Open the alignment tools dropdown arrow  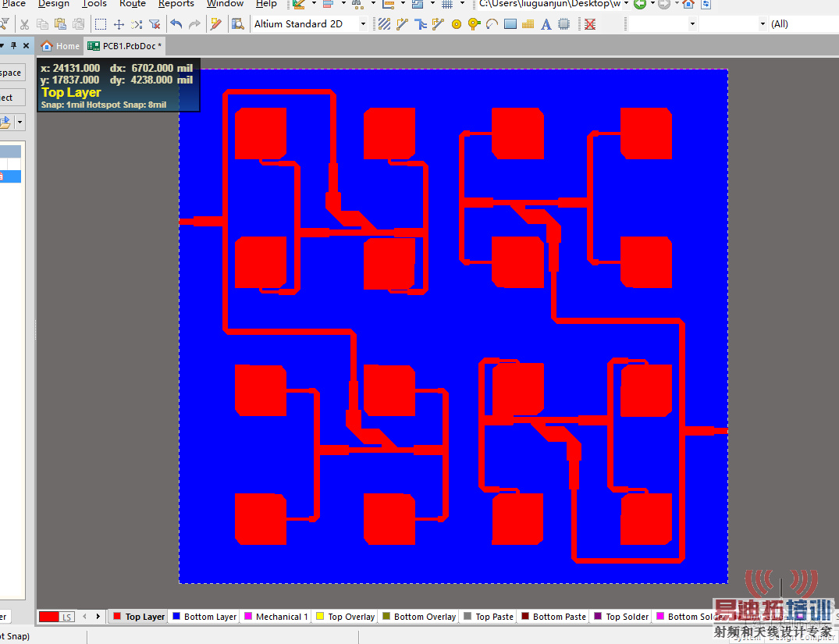pyautogui.click(x=343, y=4)
